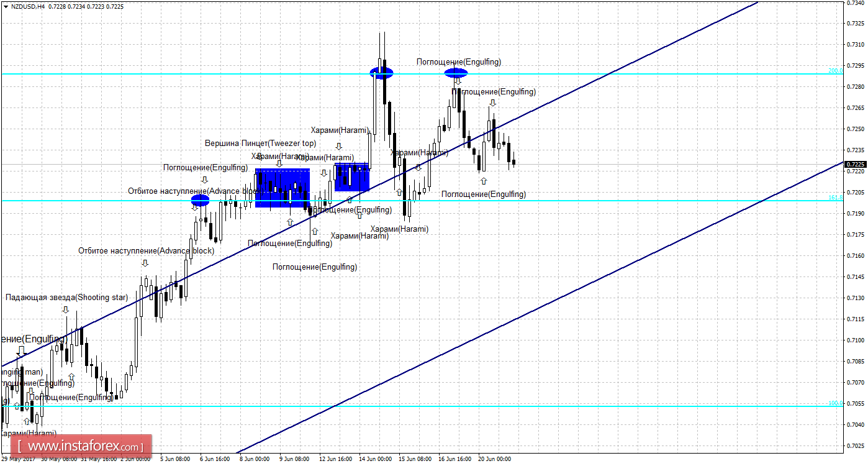Image resolution: width=868 pixels, height=466 pixels.
Task: Click the 0.7130 price axis label
Action: pos(855,298)
